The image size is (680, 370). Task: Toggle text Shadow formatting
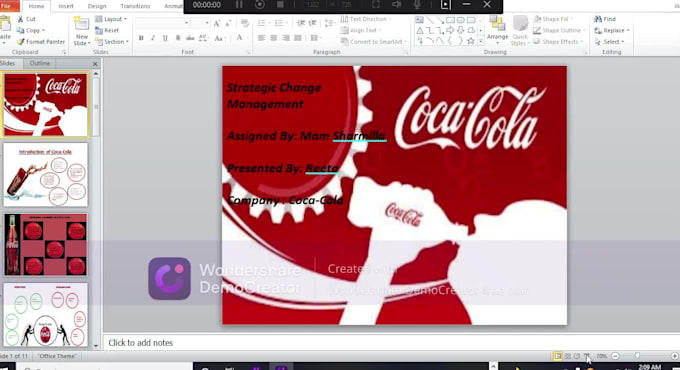click(x=178, y=38)
